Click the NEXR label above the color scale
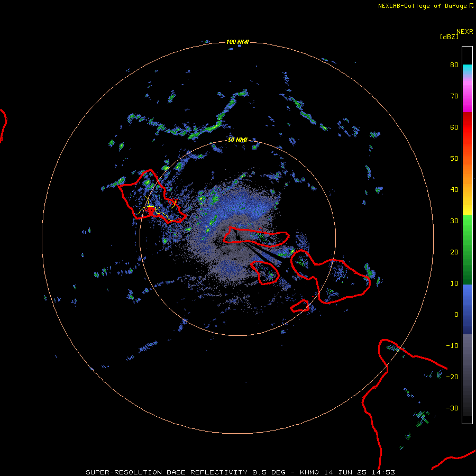 point(465,32)
